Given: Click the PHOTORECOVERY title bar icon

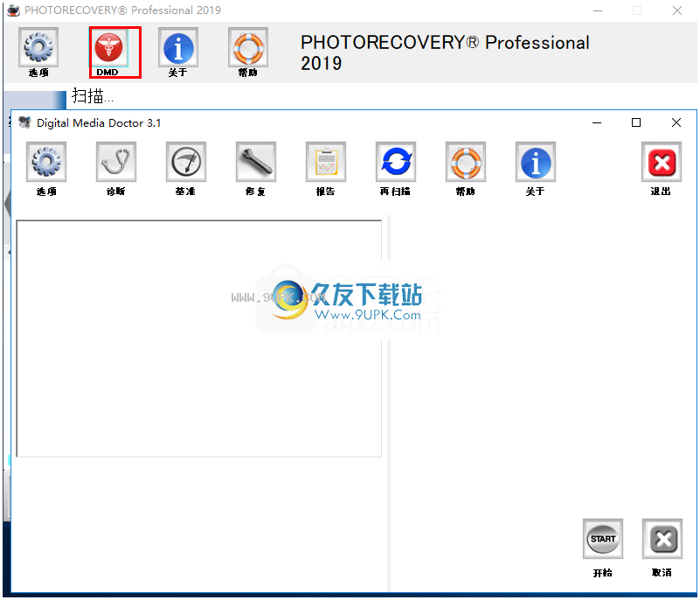Looking at the screenshot, I should pyautogui.click(x=13, y=10).
